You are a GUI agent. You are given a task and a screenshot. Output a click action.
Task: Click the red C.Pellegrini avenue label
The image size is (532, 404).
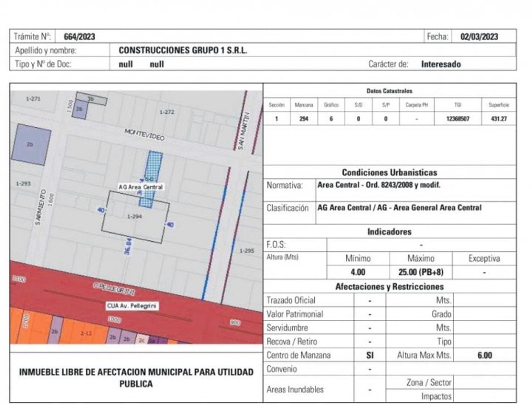114,288
